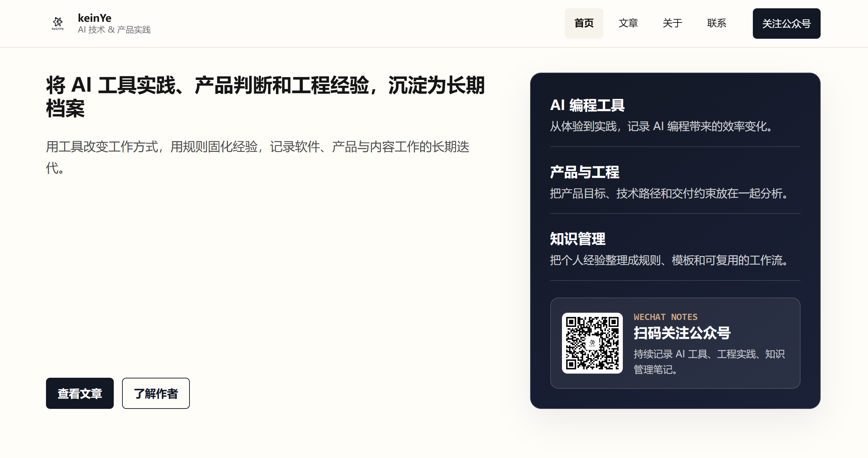Click the 产品与工程 heading

(584, 172)
